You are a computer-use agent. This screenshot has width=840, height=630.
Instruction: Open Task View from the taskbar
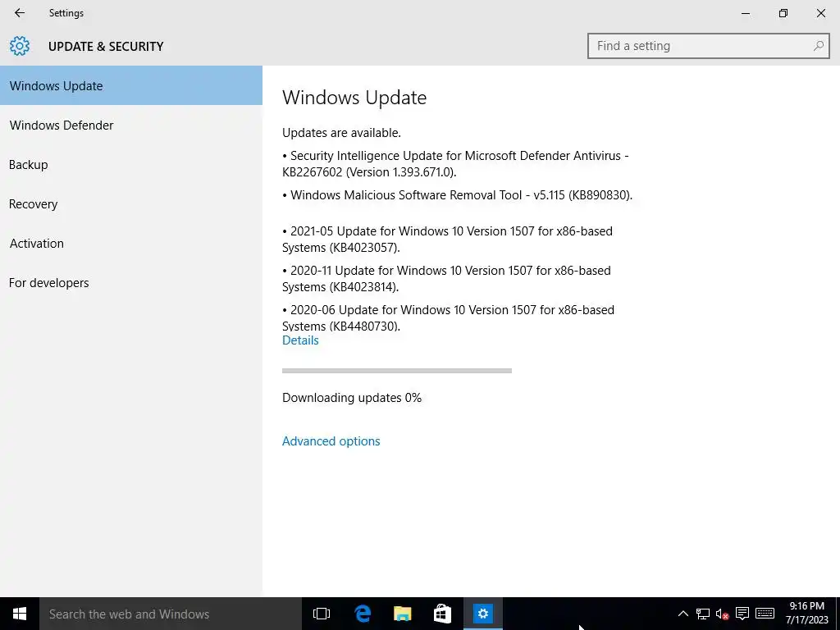(x=322, y=614)
